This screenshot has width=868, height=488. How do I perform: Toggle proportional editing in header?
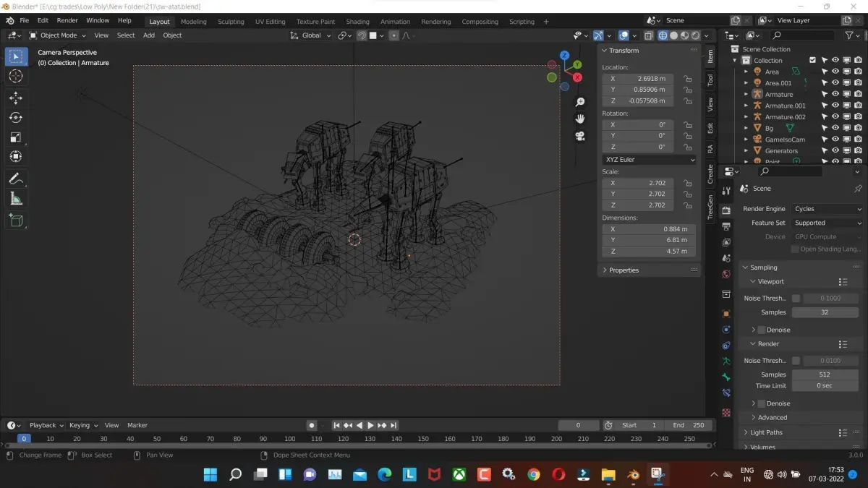(x=393, y=35)
